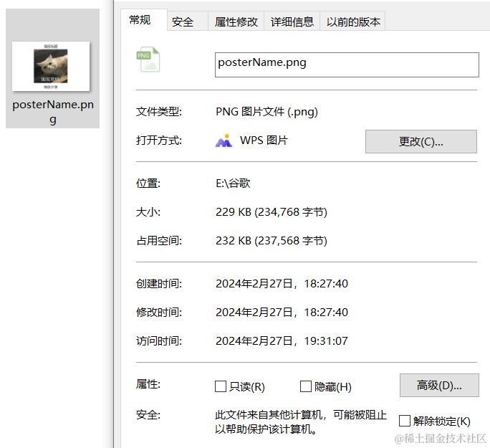Click the 更改(C)... button
490x448 pixels.
tap(421, 142)
